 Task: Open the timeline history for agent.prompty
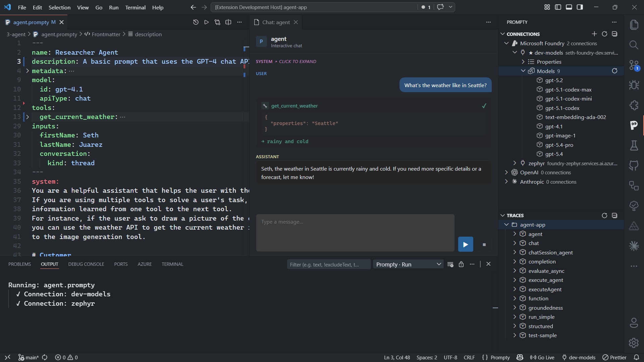(x=196, y=22)
